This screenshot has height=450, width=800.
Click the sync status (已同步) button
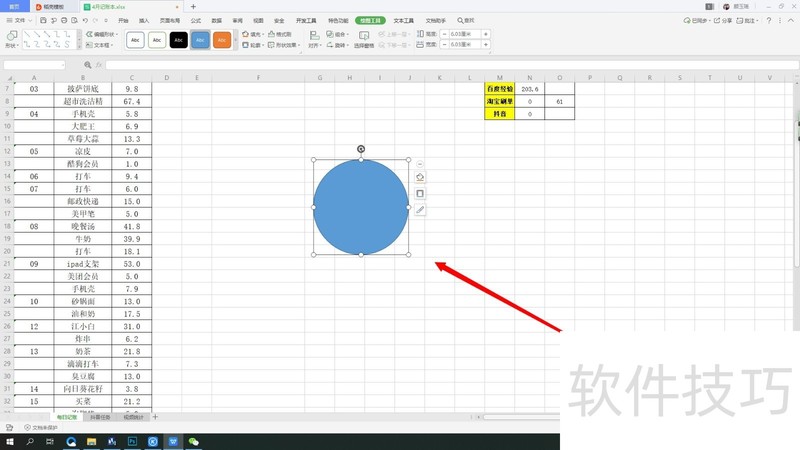pyautogui.click(x=696, y=20)
